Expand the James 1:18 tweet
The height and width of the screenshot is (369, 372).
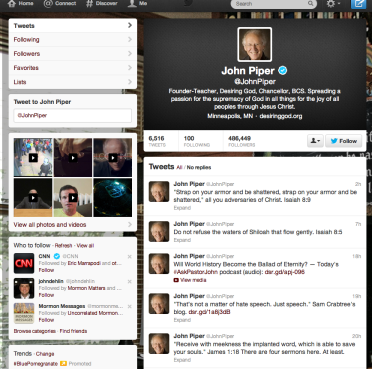pos(182,360)
